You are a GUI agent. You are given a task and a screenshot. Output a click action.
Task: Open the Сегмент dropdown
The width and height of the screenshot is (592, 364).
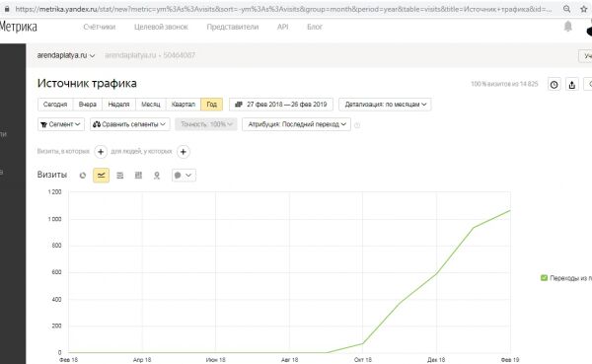click(61, 124)
